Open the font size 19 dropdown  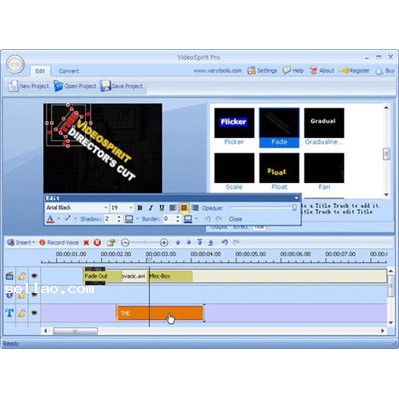122,208
